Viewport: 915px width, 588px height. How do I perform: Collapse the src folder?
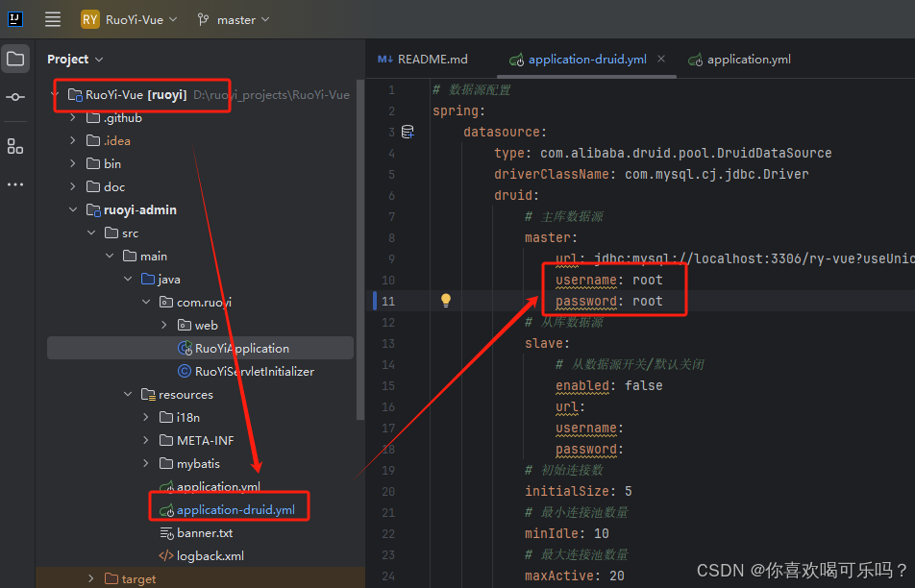click(91, 233)
